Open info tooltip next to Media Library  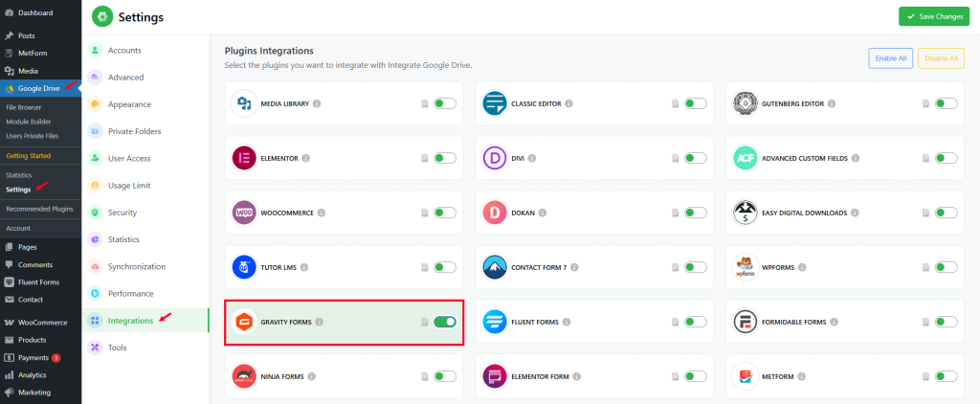click(317, 103)
